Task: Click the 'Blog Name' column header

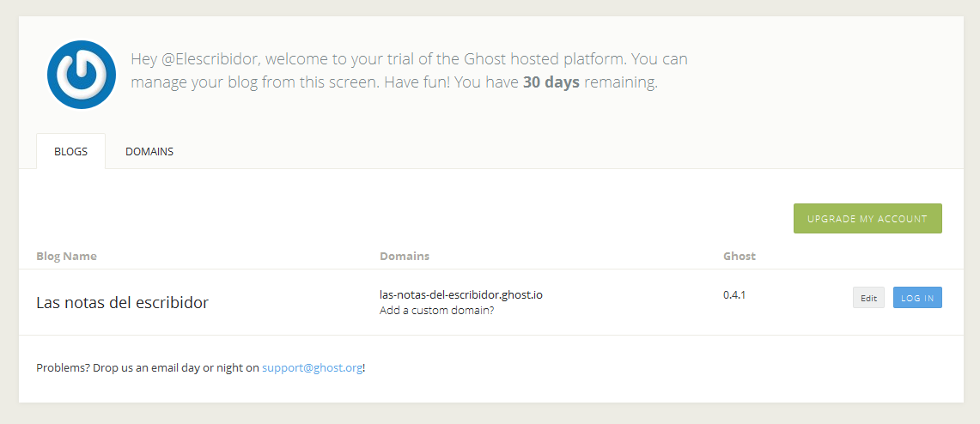Action: 66,256
